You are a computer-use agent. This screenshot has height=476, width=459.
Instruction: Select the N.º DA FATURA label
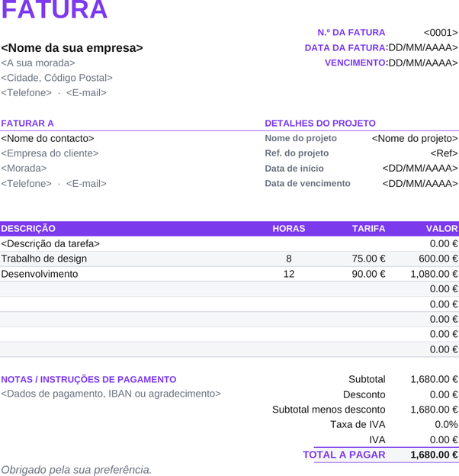(351, 33)
